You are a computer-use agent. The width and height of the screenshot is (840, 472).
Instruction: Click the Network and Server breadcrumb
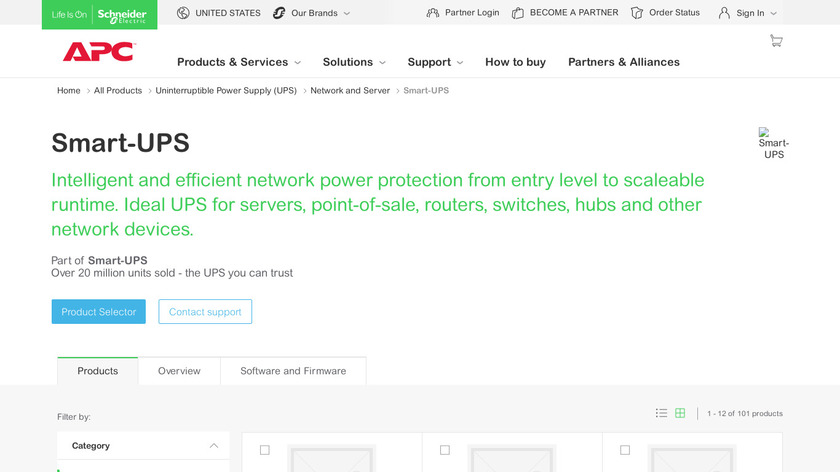pyautogui.click(x=350, y=91)
